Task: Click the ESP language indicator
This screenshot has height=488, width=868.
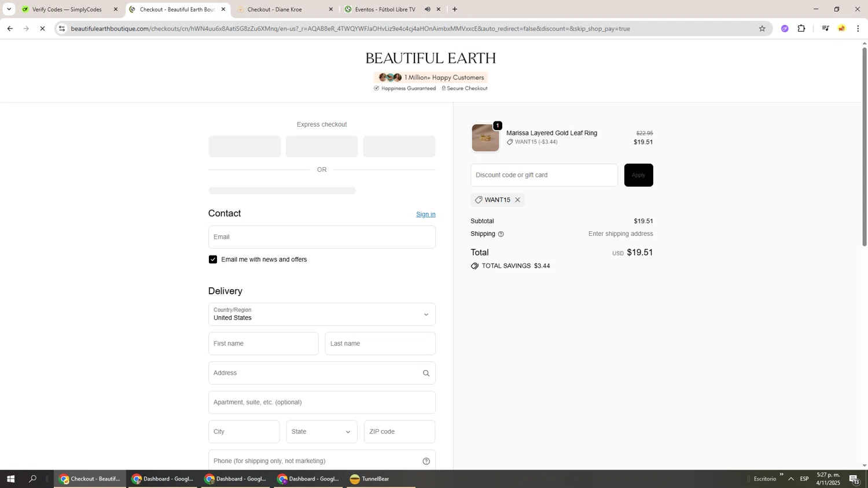Action: [804, 479]
